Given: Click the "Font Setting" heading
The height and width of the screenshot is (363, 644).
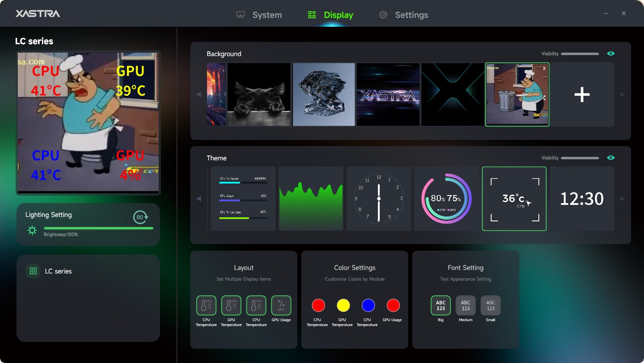Looking at the screenshot, I should (466, 268).
